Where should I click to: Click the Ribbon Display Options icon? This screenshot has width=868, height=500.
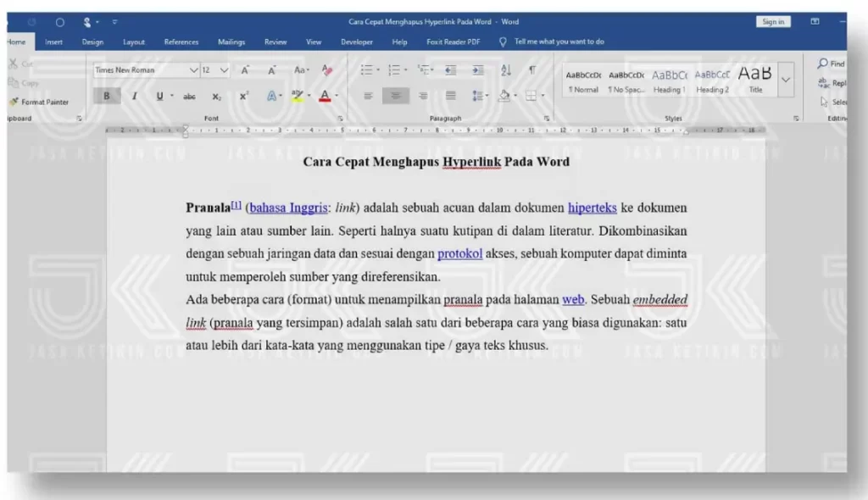pyautogui.click(x=815, y=21)
